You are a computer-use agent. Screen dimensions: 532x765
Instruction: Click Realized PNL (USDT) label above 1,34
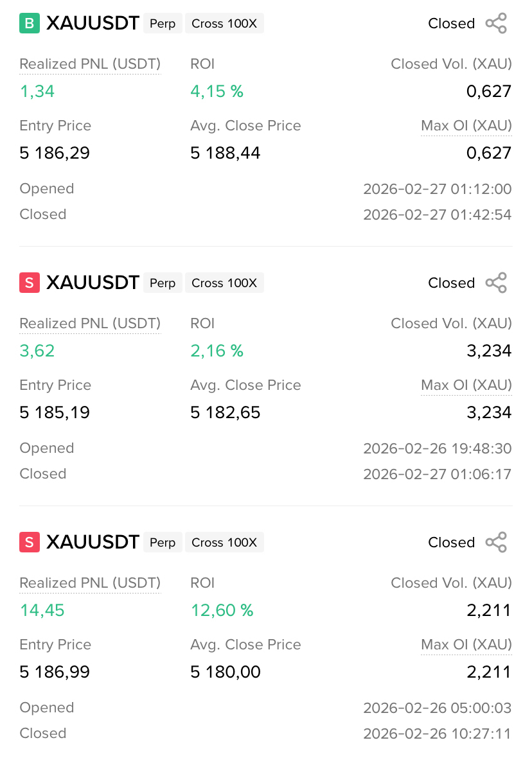[90, 64]
